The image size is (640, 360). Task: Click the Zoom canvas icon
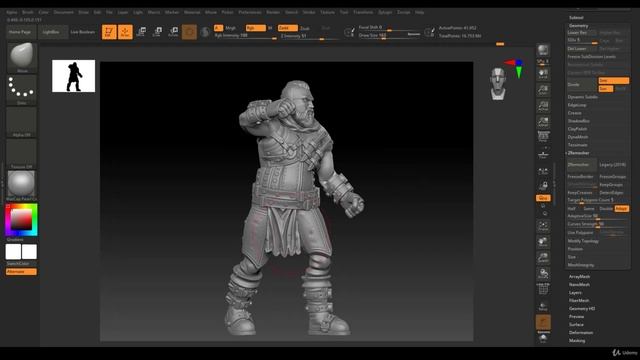point(543,90)
